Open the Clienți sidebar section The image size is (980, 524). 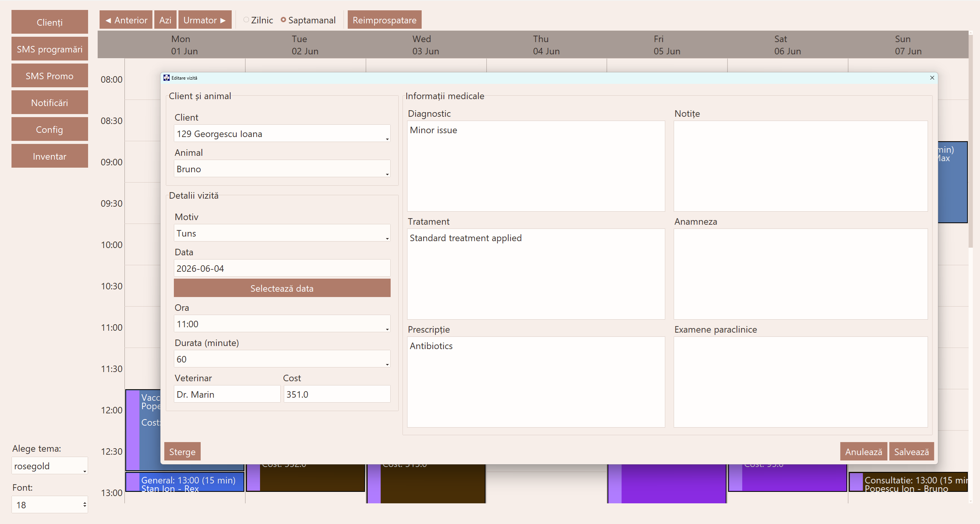[50, 22]
